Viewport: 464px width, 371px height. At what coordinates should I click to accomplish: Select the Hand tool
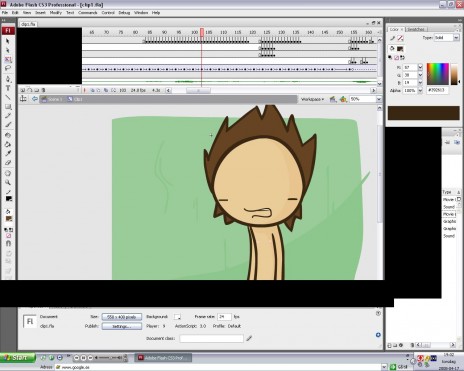point(8,173)
